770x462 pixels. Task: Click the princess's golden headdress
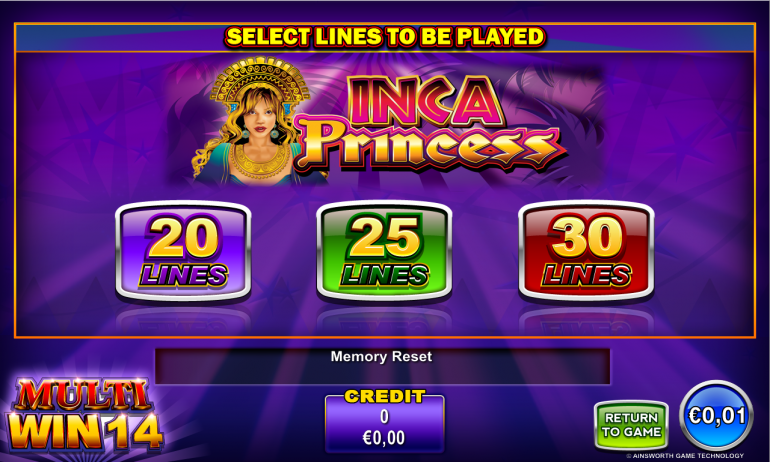point(260,79)
